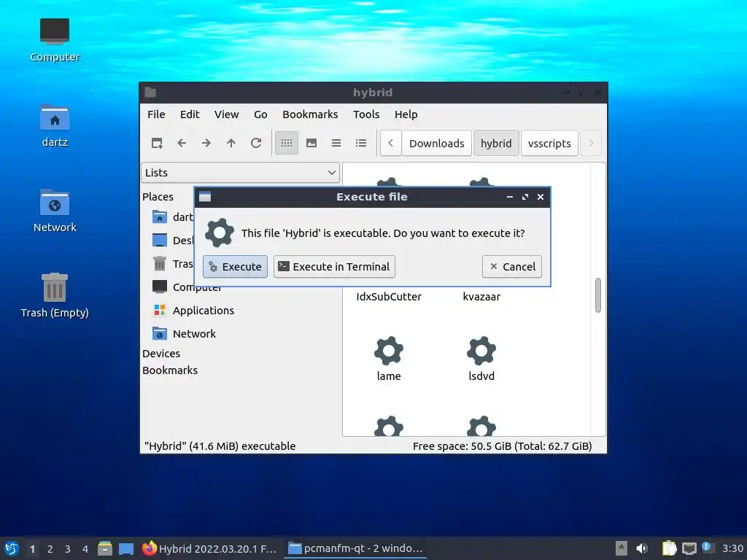Click the 3:30 taskbar clock
The width and height of the screenshot is (747, 560).
click(x=732, y=548)
